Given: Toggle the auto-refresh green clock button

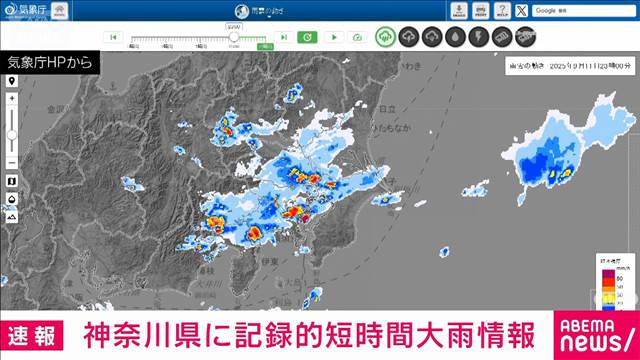Looking at the screenshot, I should [x=307, y=37].
